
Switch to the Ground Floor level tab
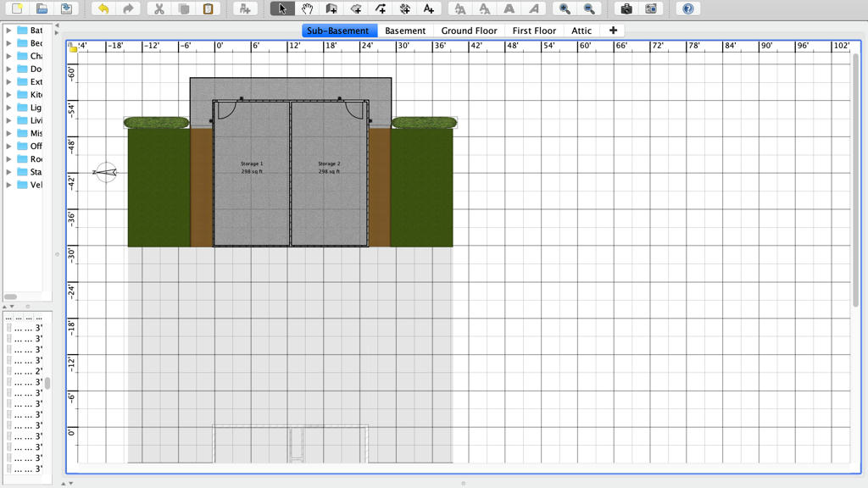point(469,30)
